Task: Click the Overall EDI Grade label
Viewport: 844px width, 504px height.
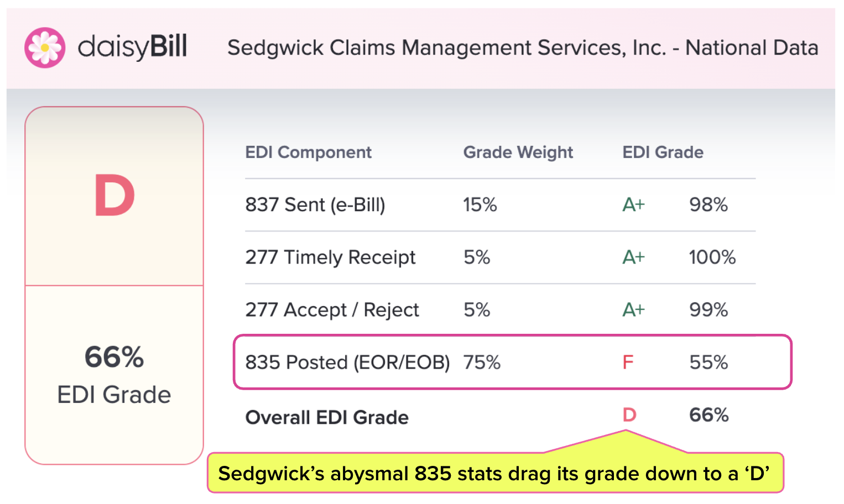Action: click(327, 418)
